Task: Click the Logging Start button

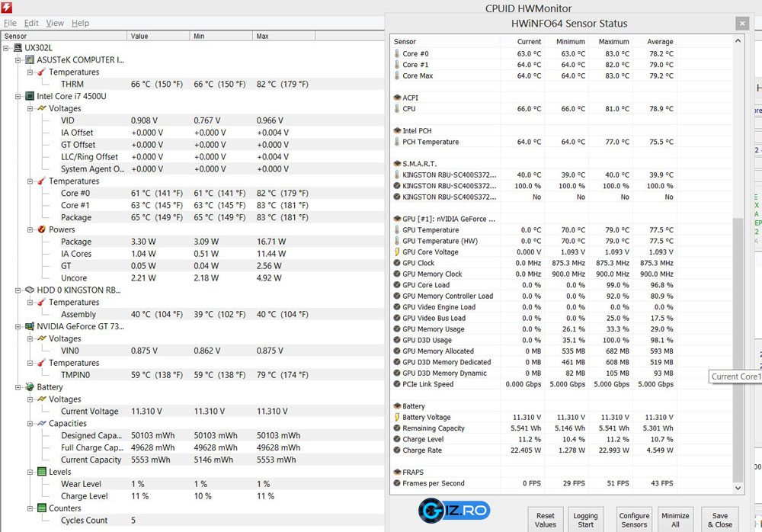Action: pyautogui.click(x=585, y=520)
